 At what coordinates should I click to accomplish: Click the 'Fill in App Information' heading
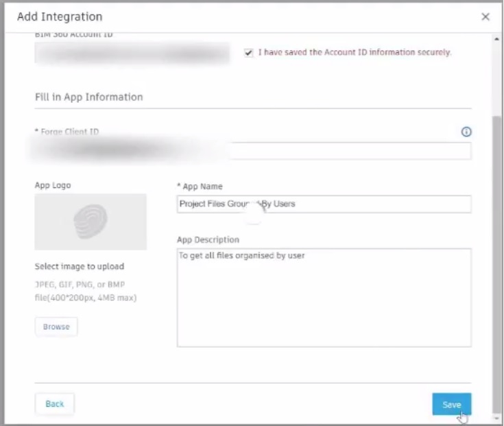tap(88, 97)
